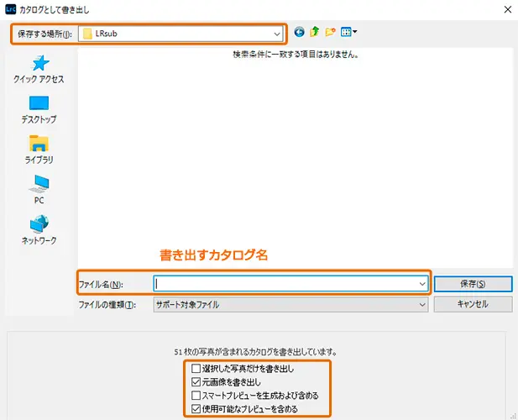Go back using the blue arrow icon
Image resolution: width=518 pixels, height=420 pixels.
[300, 32]
